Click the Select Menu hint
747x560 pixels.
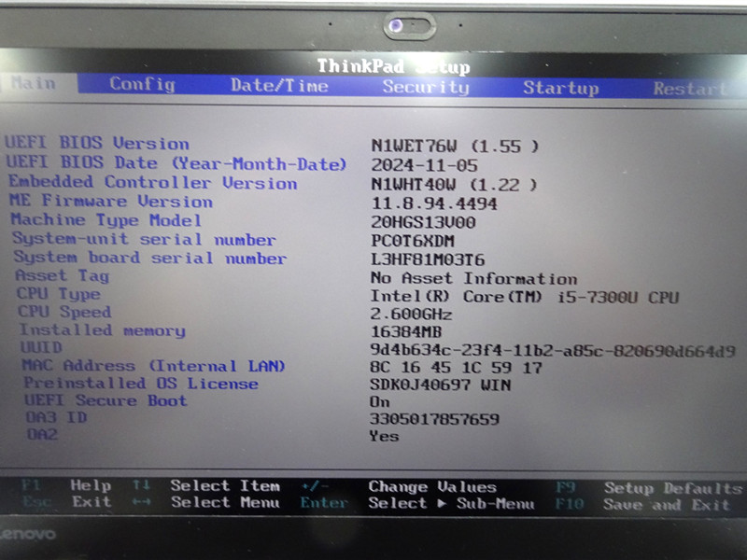coord(225,502)
